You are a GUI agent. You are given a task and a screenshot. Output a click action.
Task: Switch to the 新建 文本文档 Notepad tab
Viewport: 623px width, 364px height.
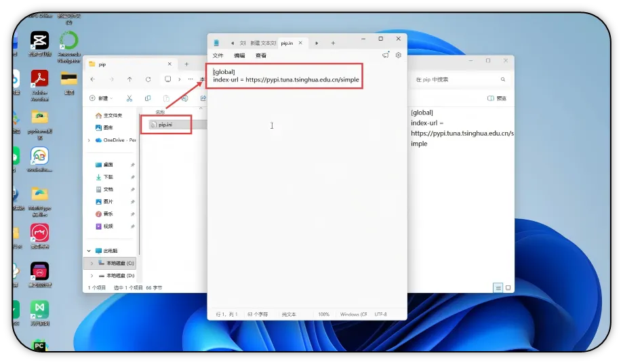pyautogui.click(x=262, y=43)
